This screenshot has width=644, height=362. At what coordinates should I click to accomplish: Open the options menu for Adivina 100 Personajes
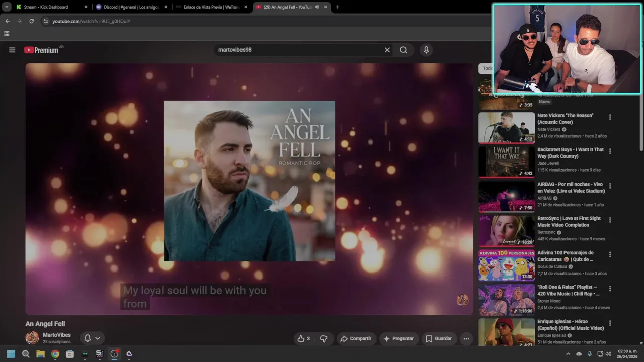(x=610, y=254)
